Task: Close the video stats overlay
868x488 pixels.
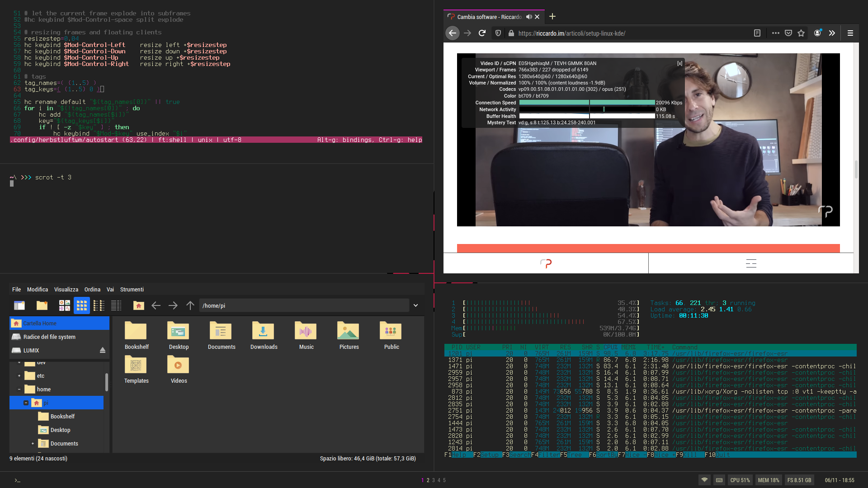Action: [x=679, y=63]
